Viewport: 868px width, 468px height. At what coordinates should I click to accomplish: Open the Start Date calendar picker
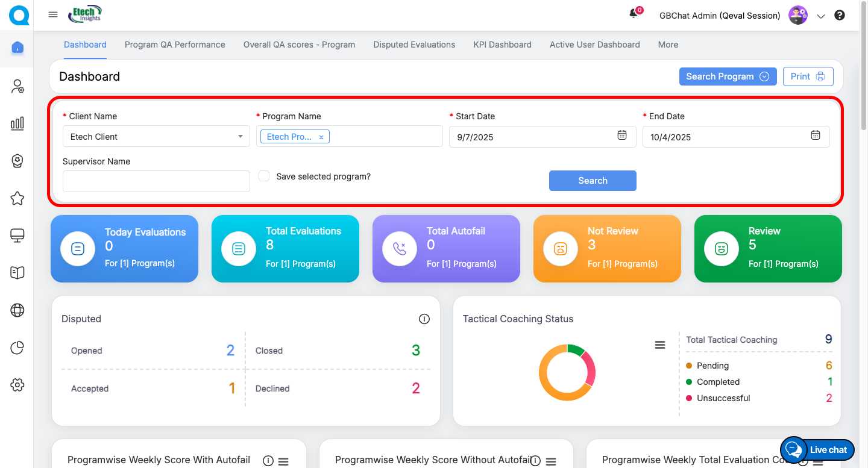click(x=622, y=136)
